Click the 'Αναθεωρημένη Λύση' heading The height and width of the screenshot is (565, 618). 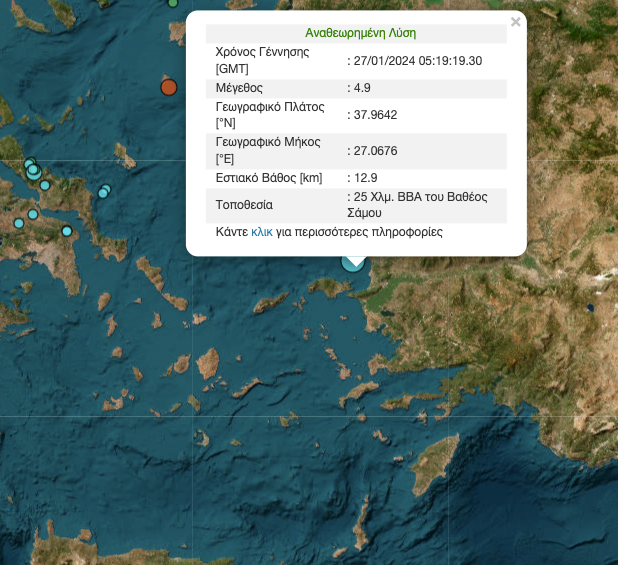(360, 33)
